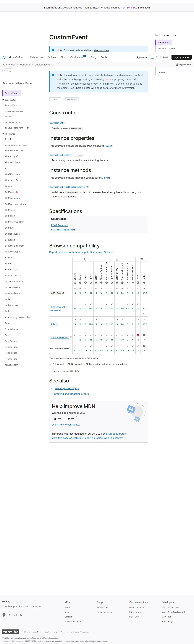Click the MDN Mastodon icon in footer
Image resolution: width=194 pixels, height=644 pixels.
click(x=4, y=615)
